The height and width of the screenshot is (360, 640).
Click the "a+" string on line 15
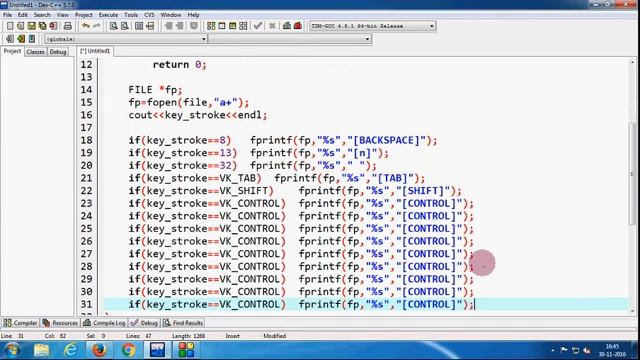tap(226, 102)
